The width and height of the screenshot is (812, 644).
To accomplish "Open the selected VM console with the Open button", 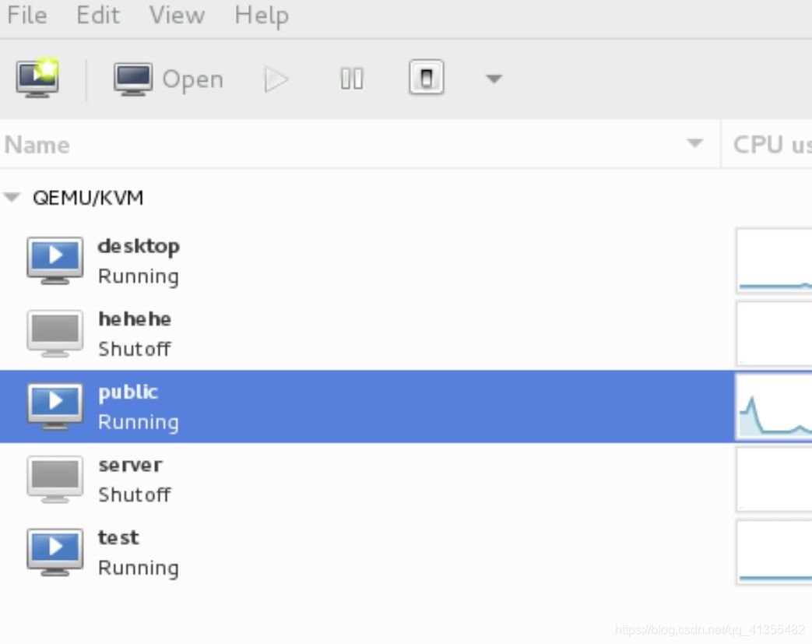I will (x=168, y=79).
